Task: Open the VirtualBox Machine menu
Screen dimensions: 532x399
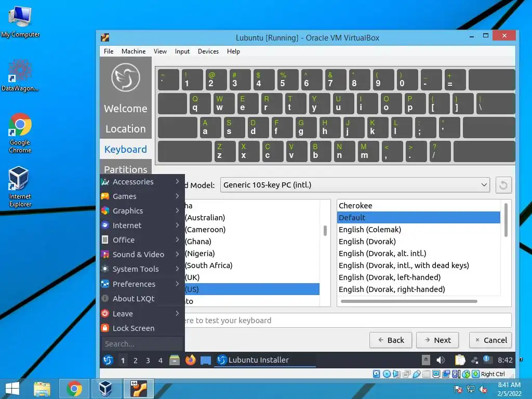Action: click(x=134, y=51)
